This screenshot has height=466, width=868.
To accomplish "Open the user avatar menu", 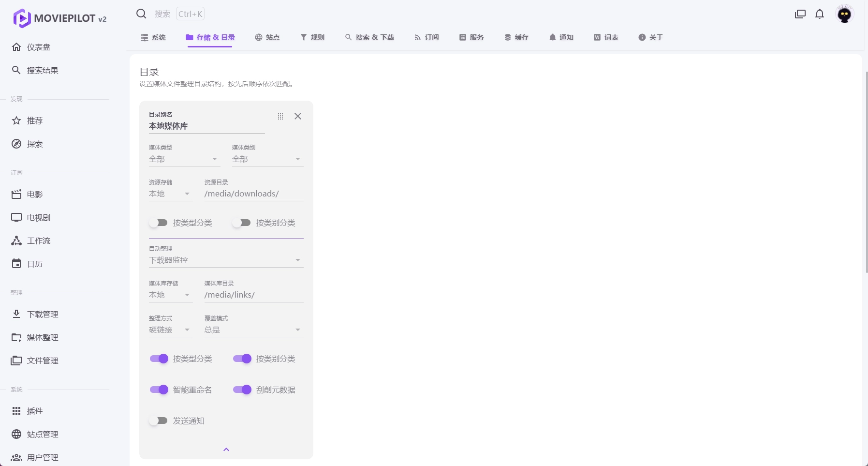I will 845,14.
